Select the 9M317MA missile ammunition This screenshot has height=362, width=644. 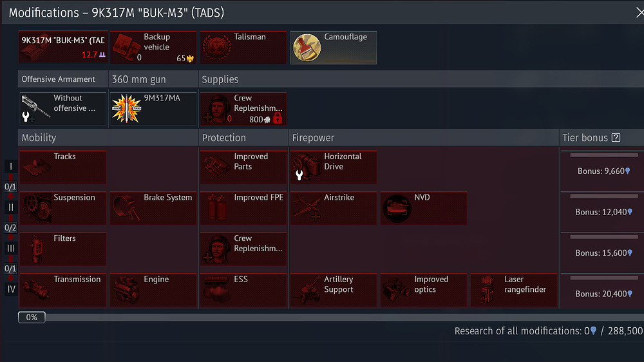click(153, 108)
